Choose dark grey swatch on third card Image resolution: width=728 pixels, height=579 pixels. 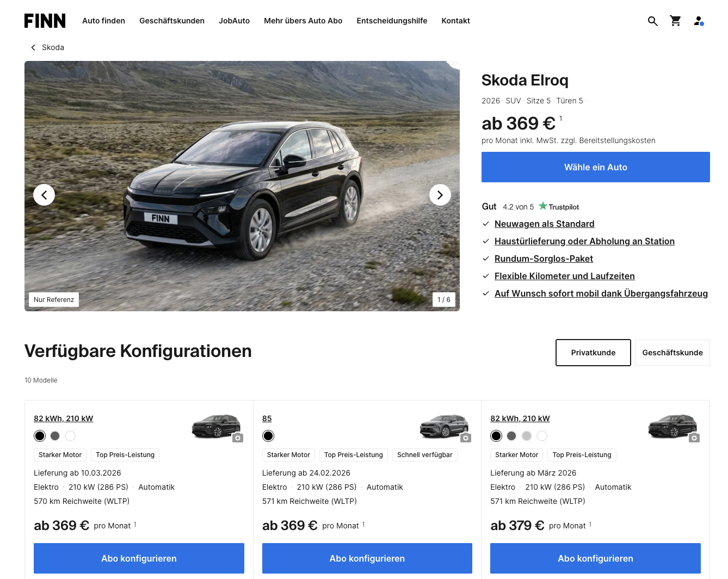(x=511, y=436)
